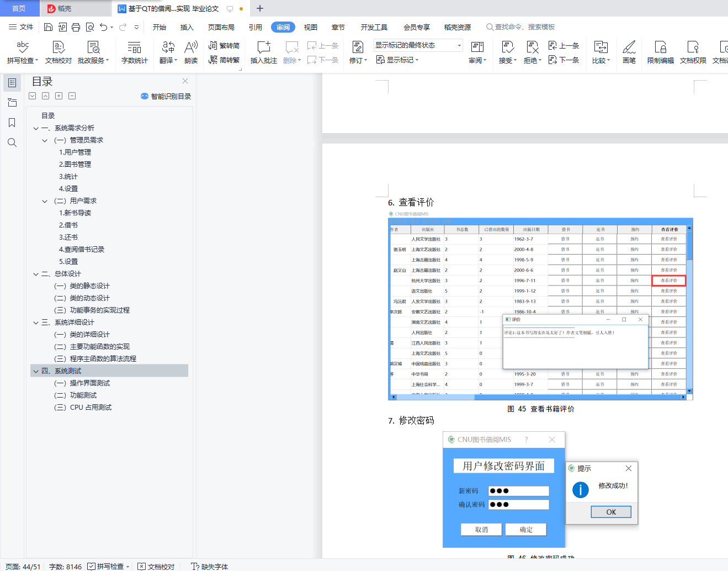Jump to 1.用户管理 heading
This screenshot has width=728, height=571.
coord(75,152)
